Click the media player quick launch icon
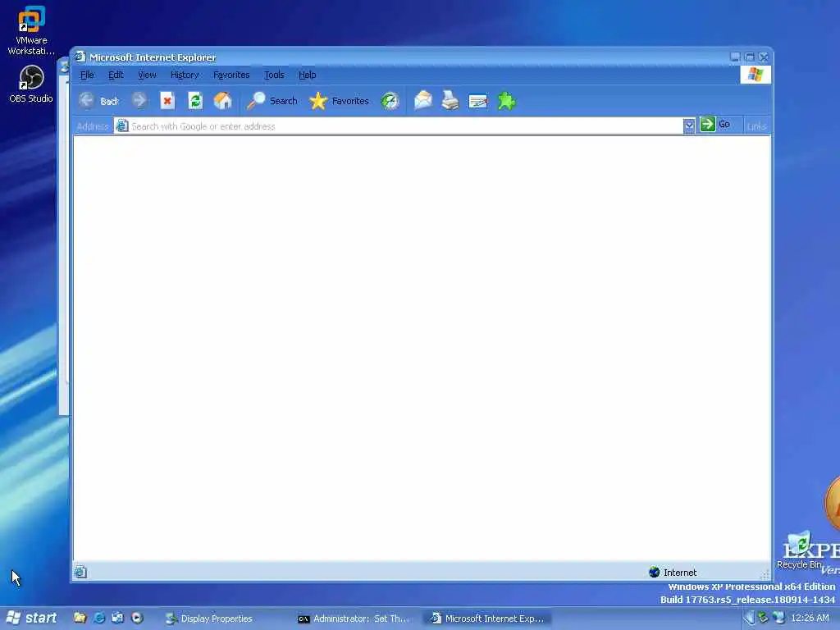 point(137,618)
